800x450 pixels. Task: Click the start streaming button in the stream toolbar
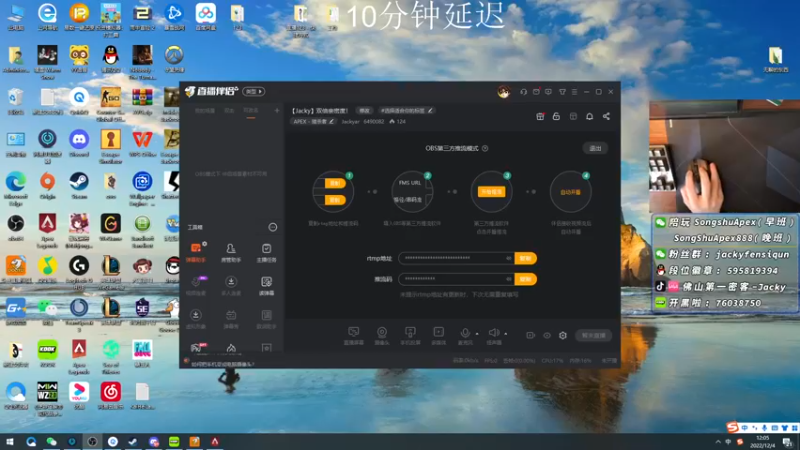tap(593, 335)
